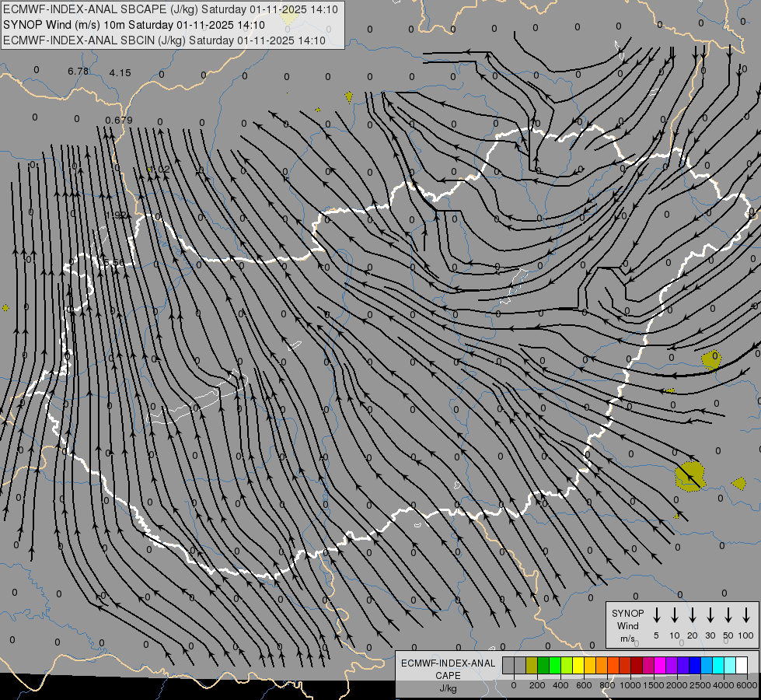The height and width of the screenshot is (700, 761).
Task: Click the SBCAPE layer title line
Action: point(170,10)
